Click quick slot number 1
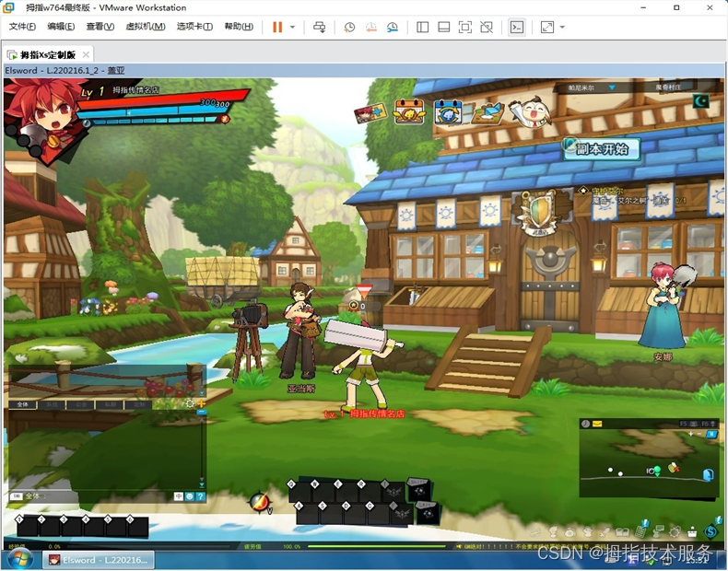Image resolution: width=728 pixels, height=571 pixels. click(27, 528)
